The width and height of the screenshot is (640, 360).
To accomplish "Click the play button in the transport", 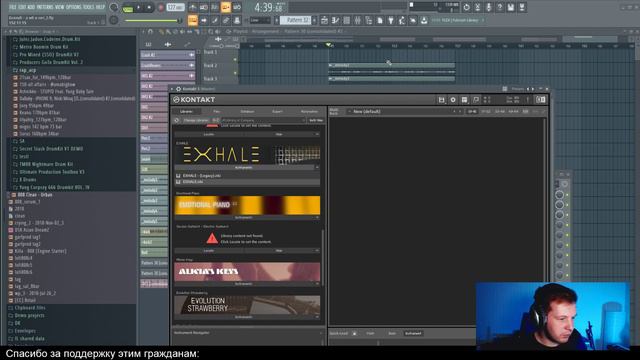I will (x=139, y=7).
